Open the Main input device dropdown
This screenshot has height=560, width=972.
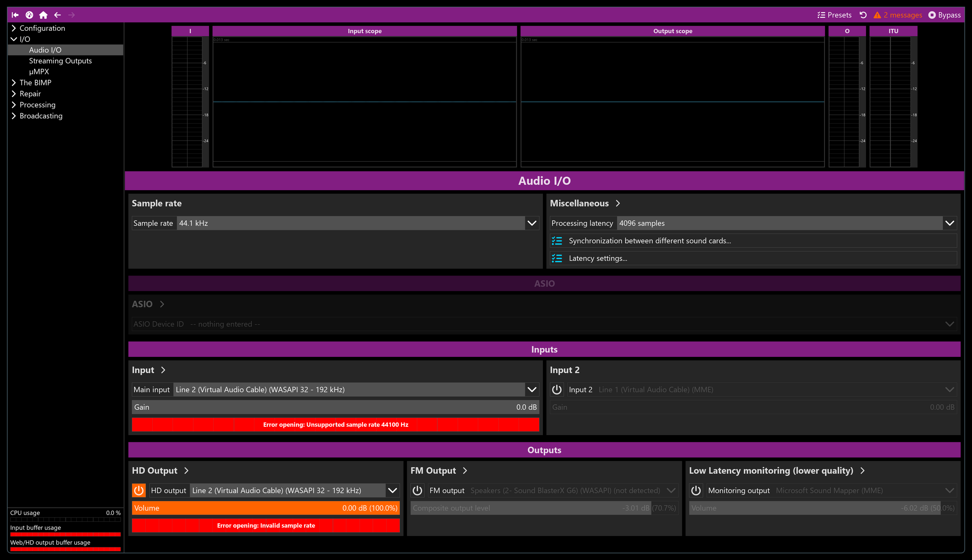click(x=335, y=390)
